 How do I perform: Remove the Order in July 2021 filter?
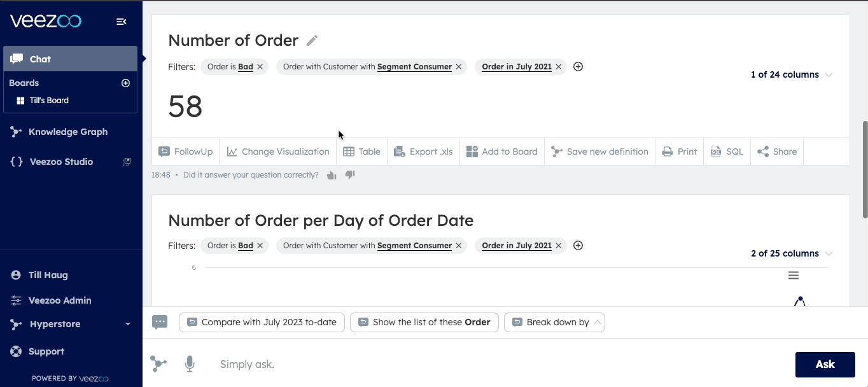click(558, 67)
